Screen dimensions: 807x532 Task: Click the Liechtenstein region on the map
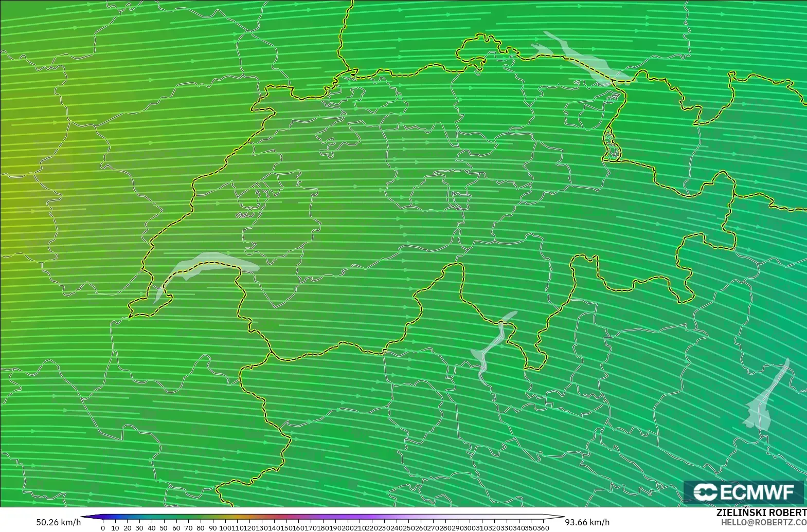click(612, 145)
